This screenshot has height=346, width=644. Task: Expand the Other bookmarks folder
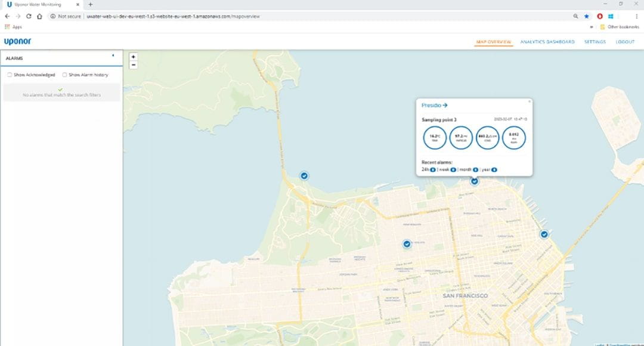[618, 27]
